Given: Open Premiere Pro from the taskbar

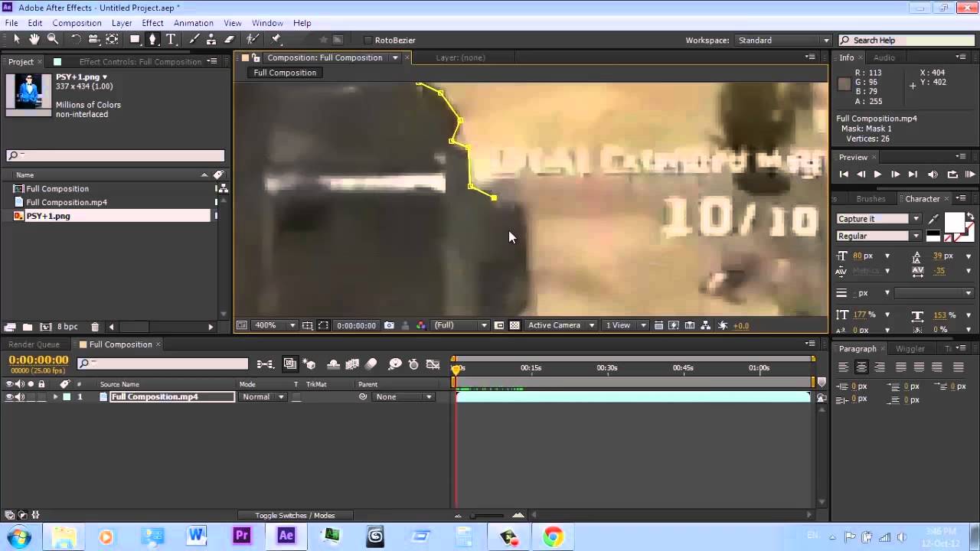Looking at the screenshot, I should [x=242, y=536].
